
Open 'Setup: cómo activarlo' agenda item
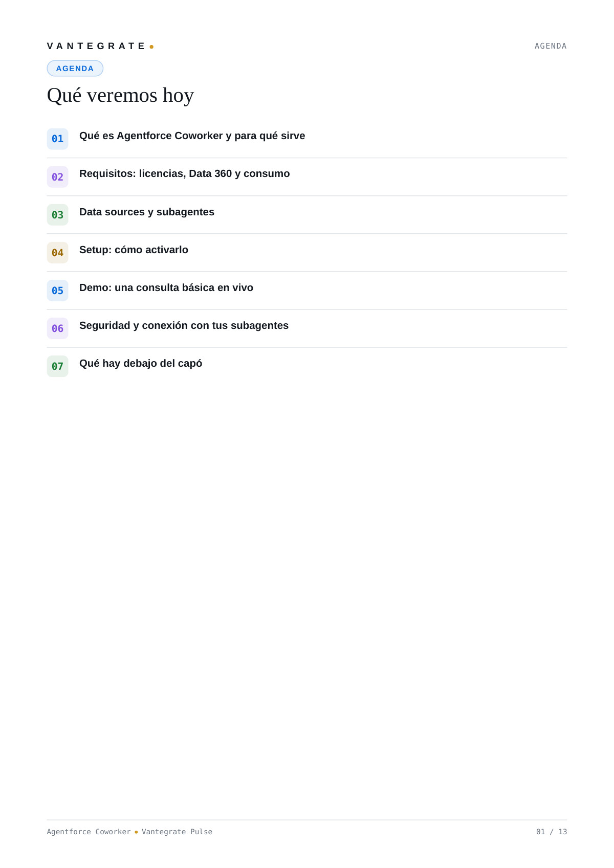coord(134,250)
